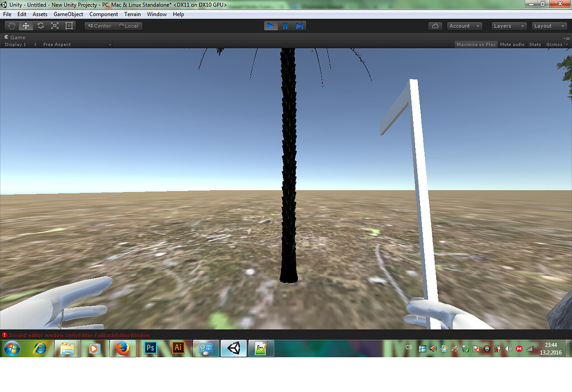Select the Hand tool in the toolbar
The height and width of the screenshot is (392, 572).
click(x=11, y=26)
